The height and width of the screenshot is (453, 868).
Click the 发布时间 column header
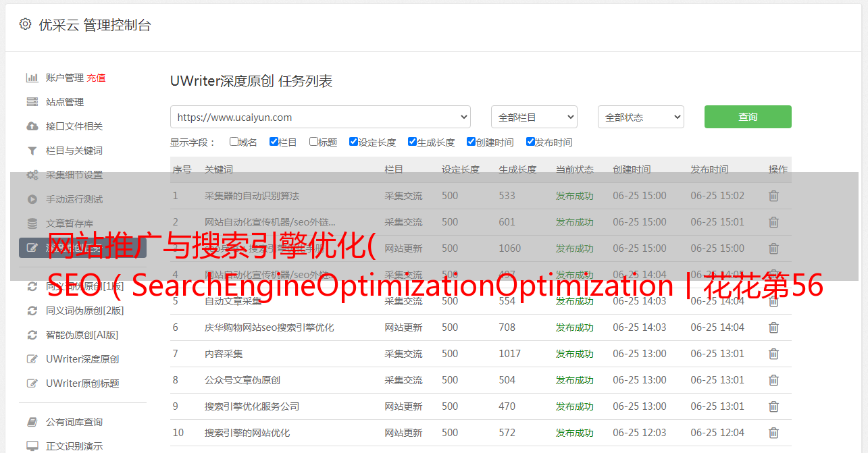[x=709, y=169]
